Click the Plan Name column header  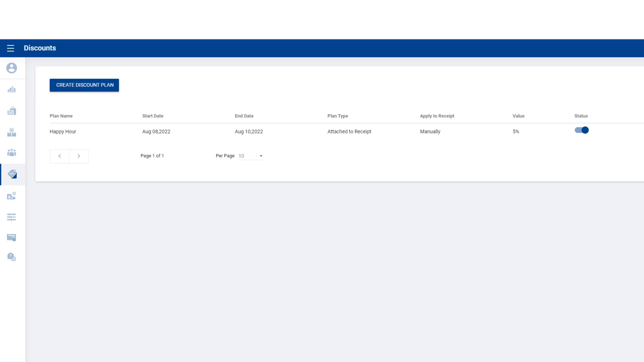click(61, 116)
